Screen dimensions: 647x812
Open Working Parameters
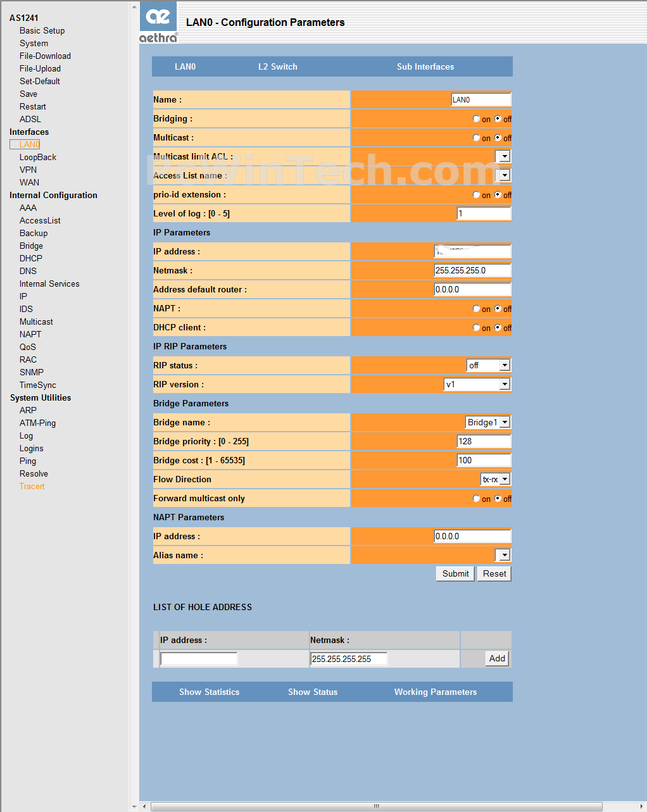(x=436, y=692)
